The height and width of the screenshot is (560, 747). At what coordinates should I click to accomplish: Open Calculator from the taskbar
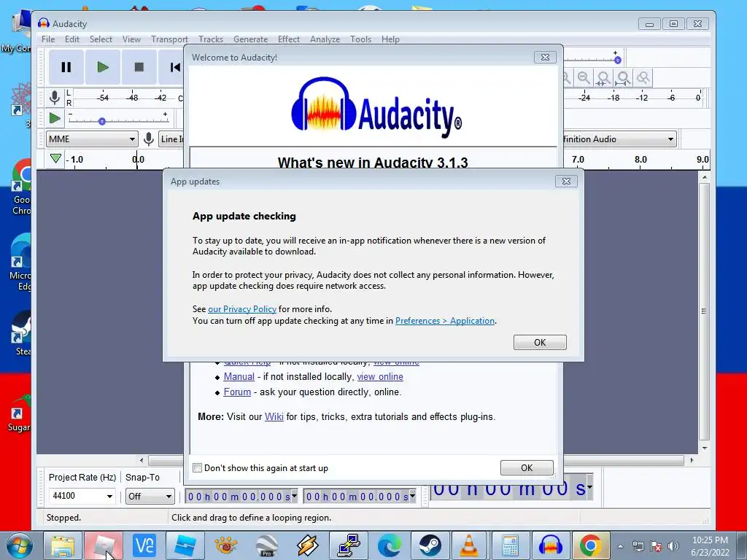pyautogui.click(x=510, y=545)
